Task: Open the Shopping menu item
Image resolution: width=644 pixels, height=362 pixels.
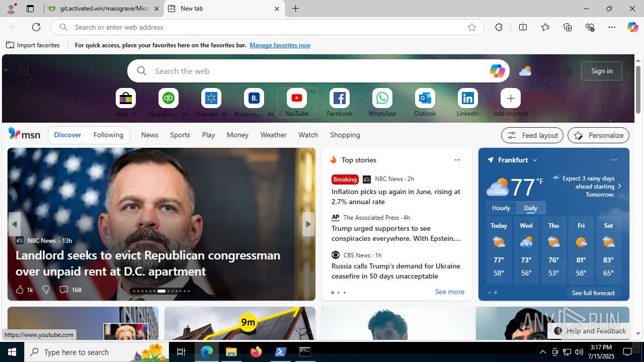Action: point(345,135)
